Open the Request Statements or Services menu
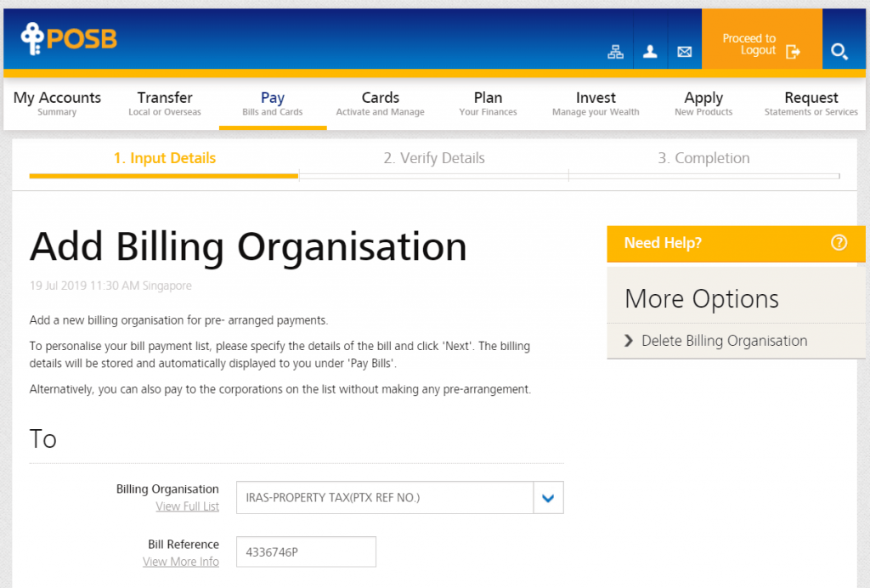Image resolution: width=870 pixels, height=588 pixels. [x=811, y=104]
